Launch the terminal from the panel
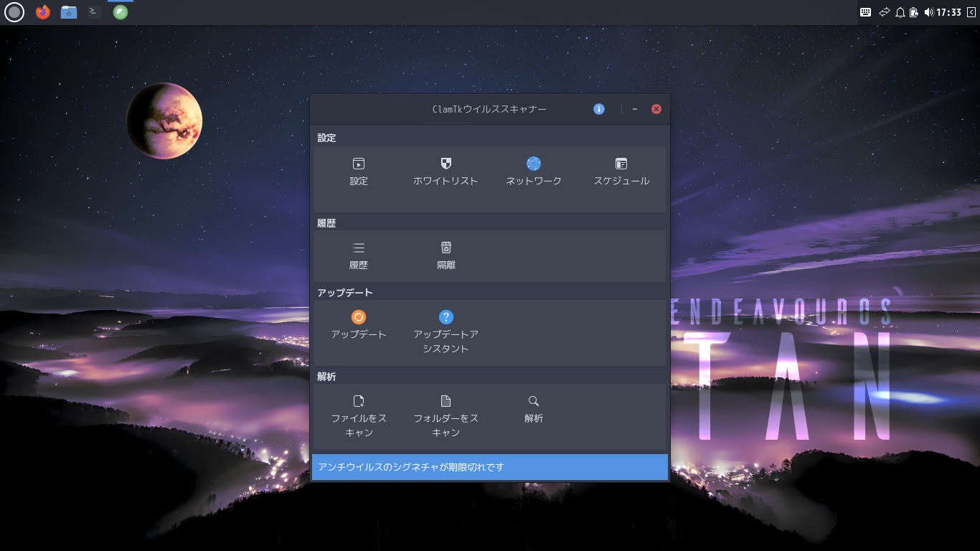This screenshot has width=980, height=551. pos(94,12)
